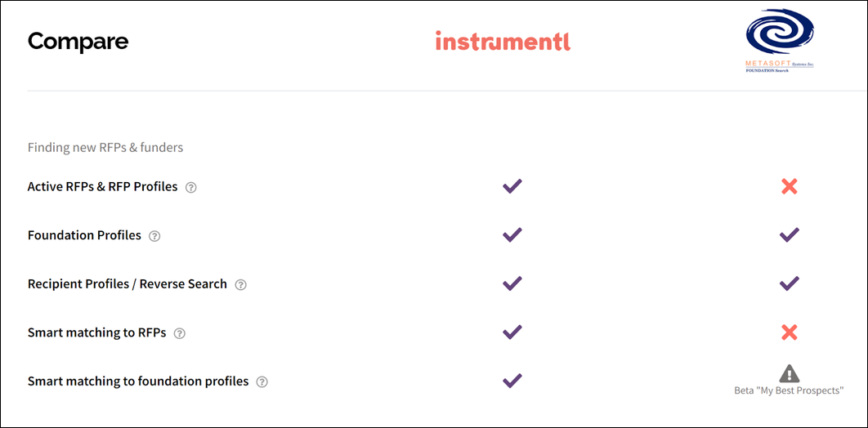
Task: Click Instrumentl's checkmark for Smart matching to foundation profiles
Action: click(512, 380)
